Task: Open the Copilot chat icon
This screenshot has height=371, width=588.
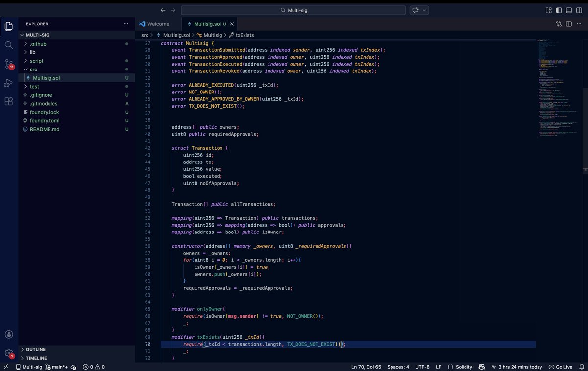Action: pyautogui.click(x=416, y=10)
